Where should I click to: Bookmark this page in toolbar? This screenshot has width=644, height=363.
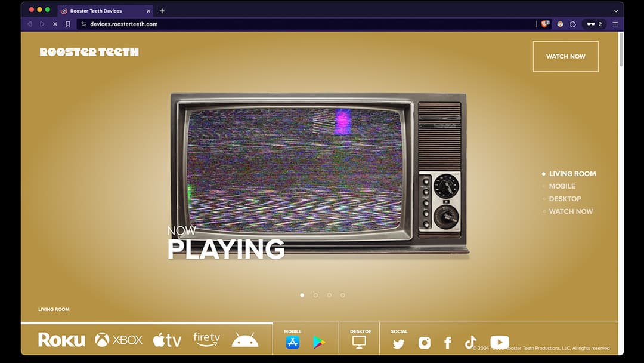(68, 24)
